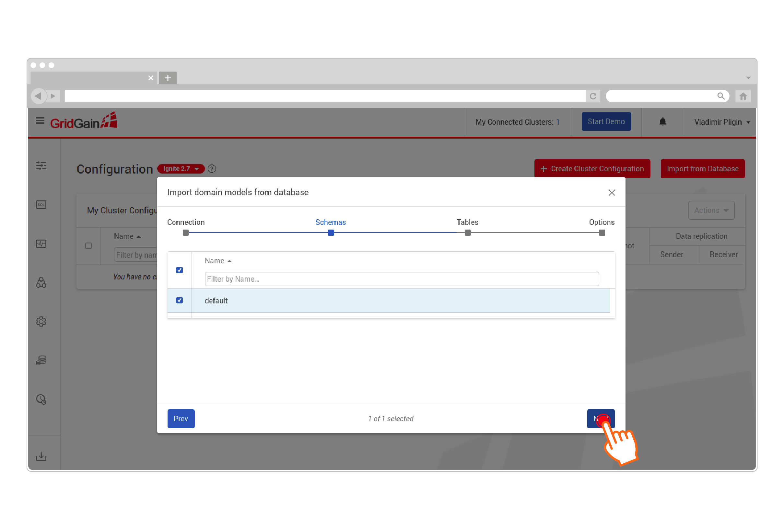784x532 pixels.
Task: Close the Import domain models dialog
Action: [x=612, y=193]
